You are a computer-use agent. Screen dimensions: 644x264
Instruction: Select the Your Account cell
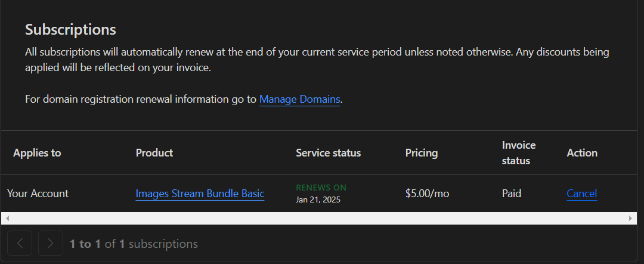(38, 194)
